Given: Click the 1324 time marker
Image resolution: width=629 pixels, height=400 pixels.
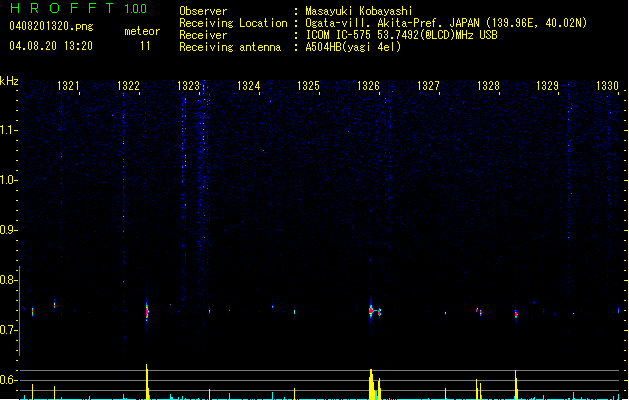Looking at the screenshot, I should (248, 86).
